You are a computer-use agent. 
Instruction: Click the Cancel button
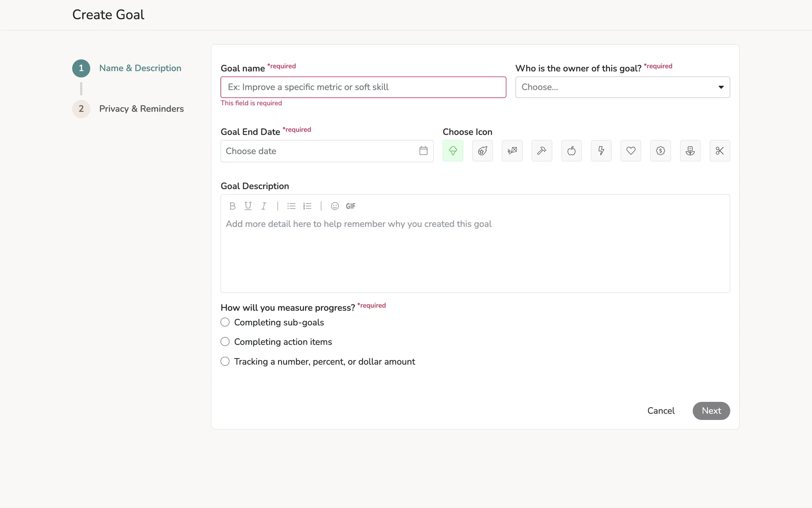[x=661, y=411]
